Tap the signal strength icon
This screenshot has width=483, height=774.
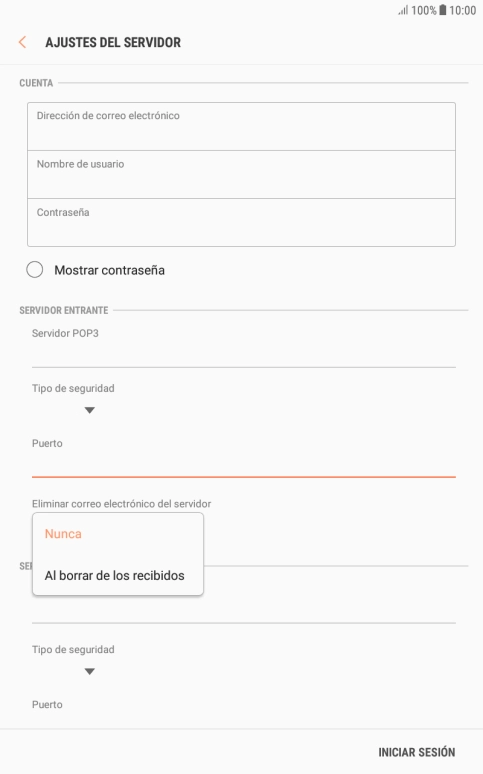point(403,10)
